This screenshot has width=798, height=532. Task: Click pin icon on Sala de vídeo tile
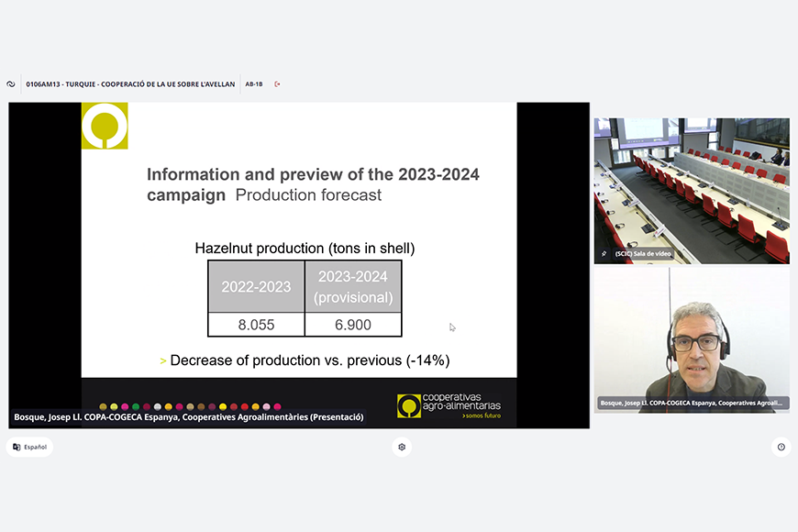click(x=604, y=253)
